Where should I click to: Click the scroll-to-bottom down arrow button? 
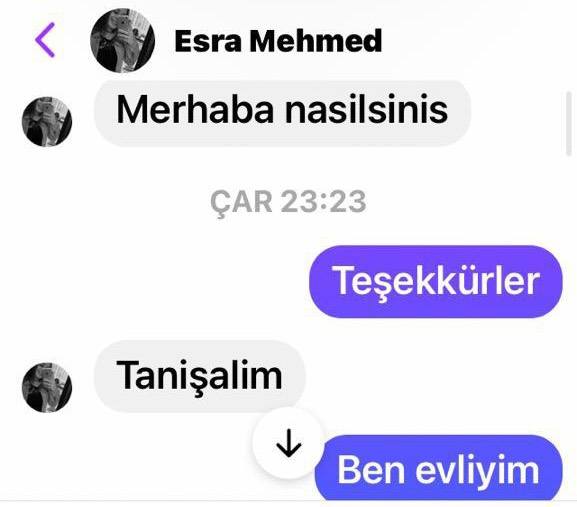coord(288,443)
